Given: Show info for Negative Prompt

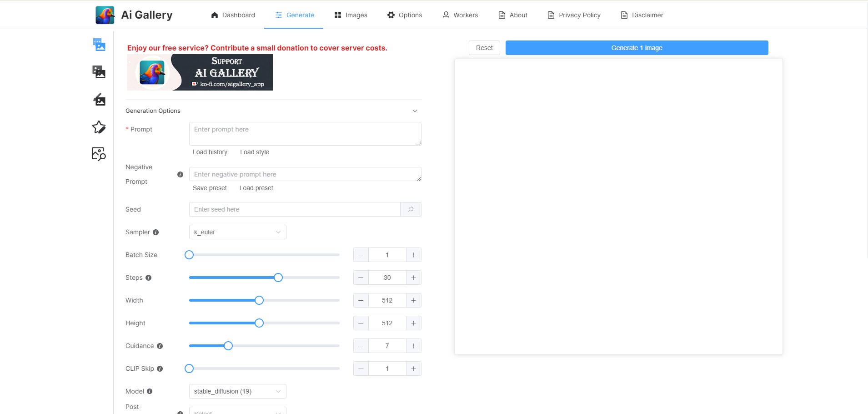Looking at the screenshot, I should tap(180, 174).
